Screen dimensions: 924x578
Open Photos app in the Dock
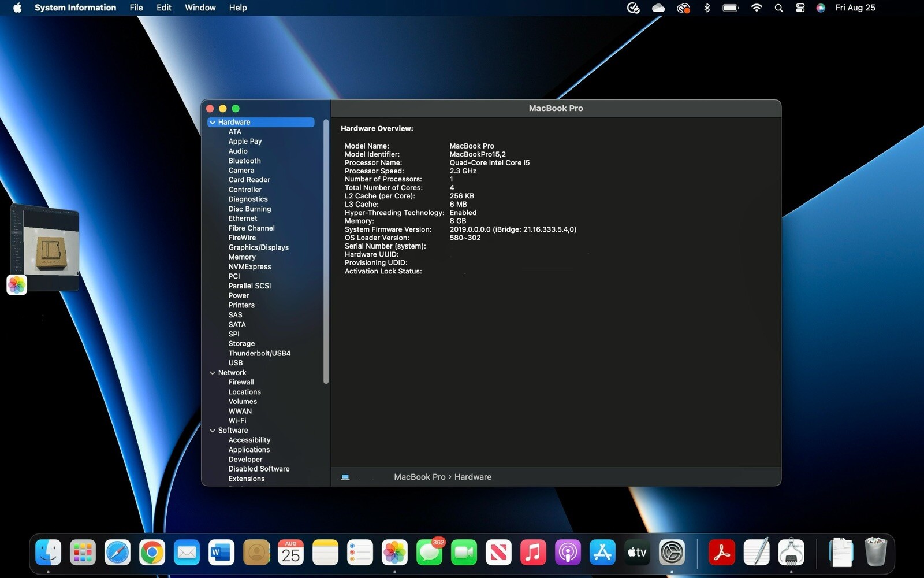(x=395, y=553)
